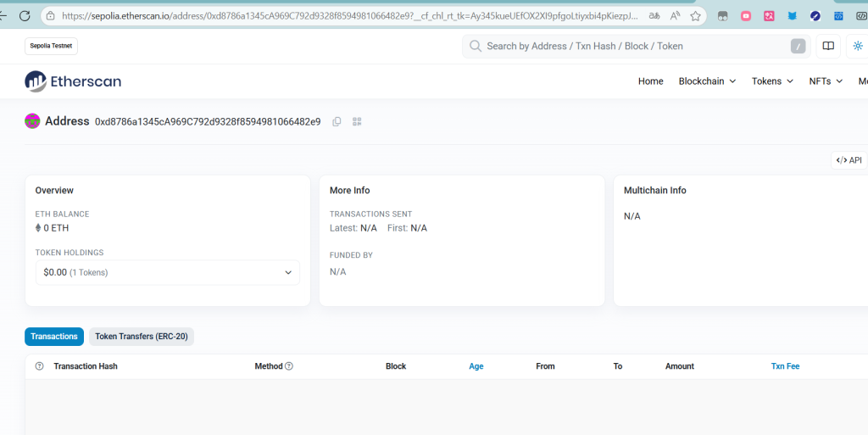868x435 pixels.
Task: Click the Sepolia Testnet button
Action: (51, 46)
